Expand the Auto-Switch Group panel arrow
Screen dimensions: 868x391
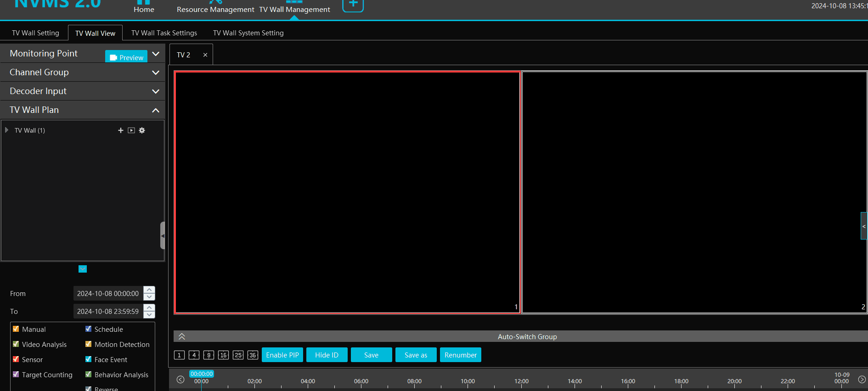tap(182, 336)
